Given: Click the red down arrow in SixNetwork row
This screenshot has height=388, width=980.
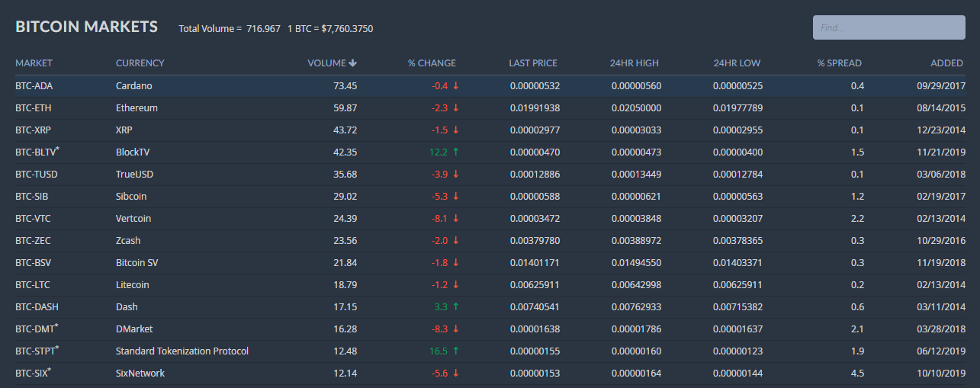Looking at the screenshot, I should tap(456, 374).
